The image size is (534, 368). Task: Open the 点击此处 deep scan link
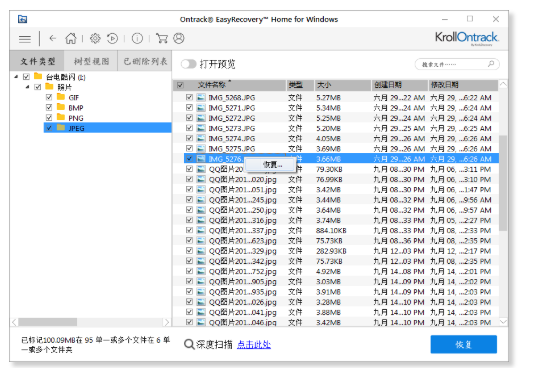click(x=254, y=345)
